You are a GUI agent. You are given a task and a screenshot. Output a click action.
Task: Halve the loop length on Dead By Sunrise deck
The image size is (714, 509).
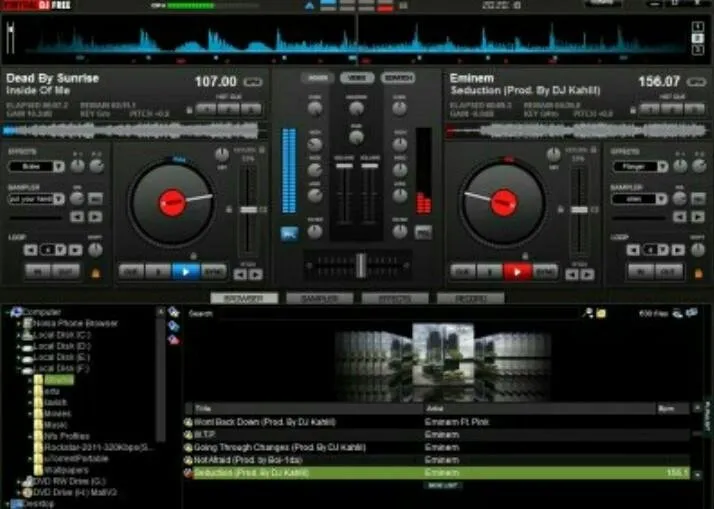[31, 250]
